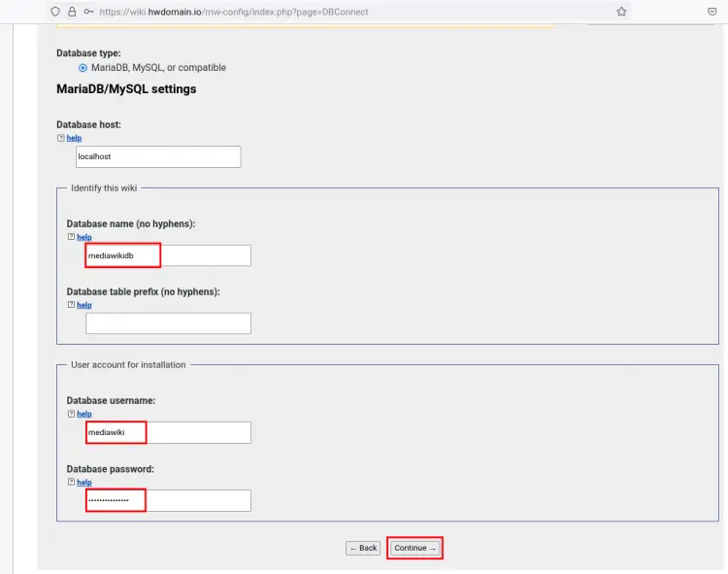This screenshot has width=728, height=574.
Task: Click the MariaDB/MySQL settings heading
Action: pos(126,89)
